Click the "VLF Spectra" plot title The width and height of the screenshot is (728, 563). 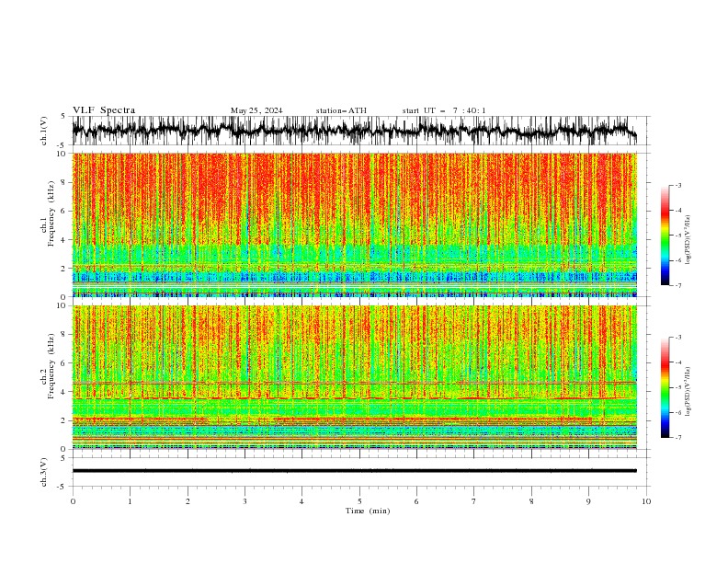(104, 110)
